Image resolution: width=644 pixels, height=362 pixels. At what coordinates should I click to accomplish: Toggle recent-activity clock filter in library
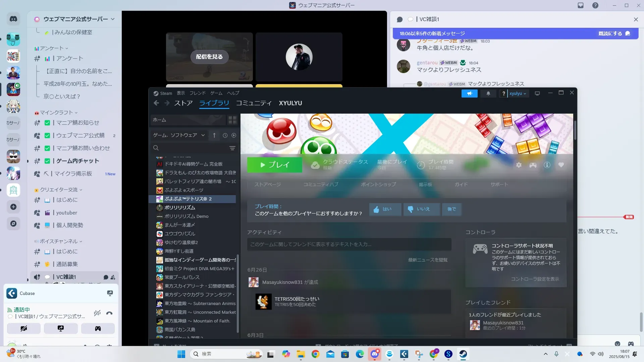pos(225,135)
